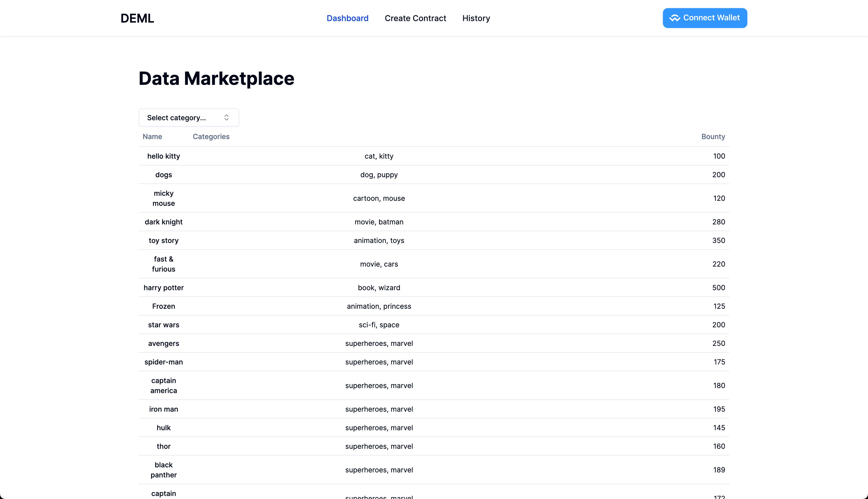Click the Frozen name cell
The image size is (868, 499).
click(164, 306)
